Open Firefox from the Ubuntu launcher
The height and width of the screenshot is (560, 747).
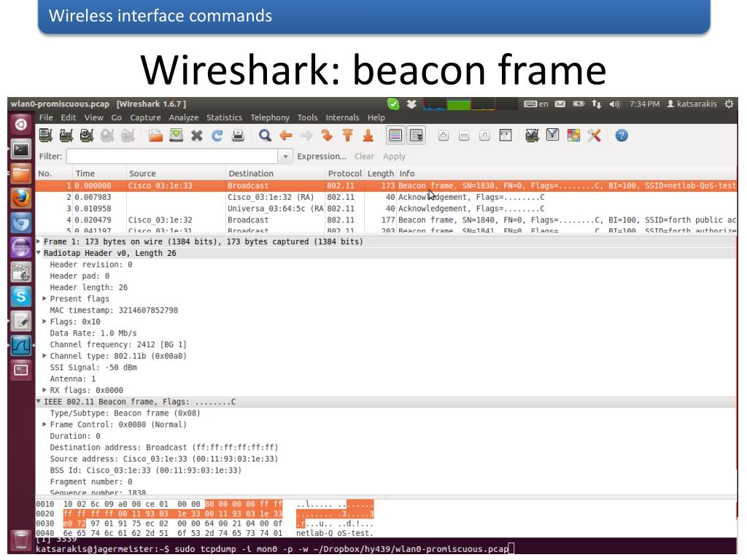point(21,198)
